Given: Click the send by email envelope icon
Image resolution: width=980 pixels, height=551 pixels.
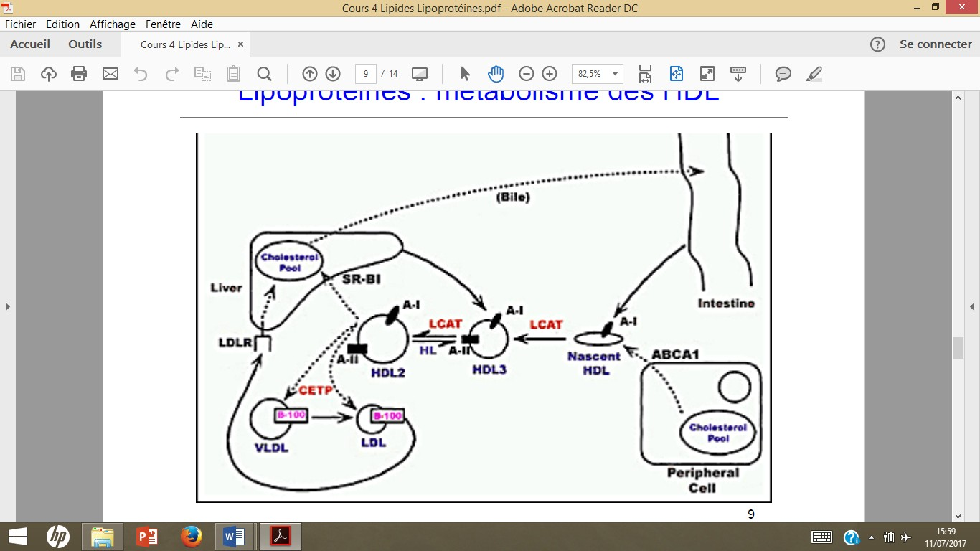Looking at the screenshot, I should click(x=110, y=74).
